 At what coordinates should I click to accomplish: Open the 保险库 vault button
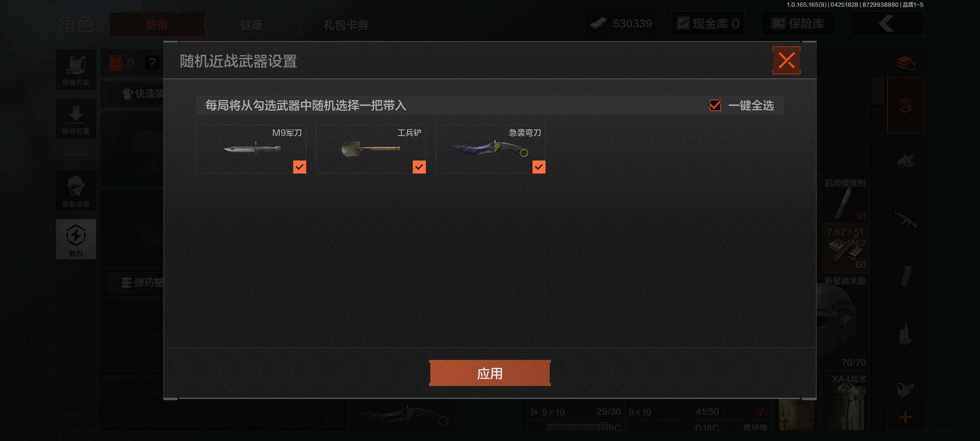[x=797, y=24]
